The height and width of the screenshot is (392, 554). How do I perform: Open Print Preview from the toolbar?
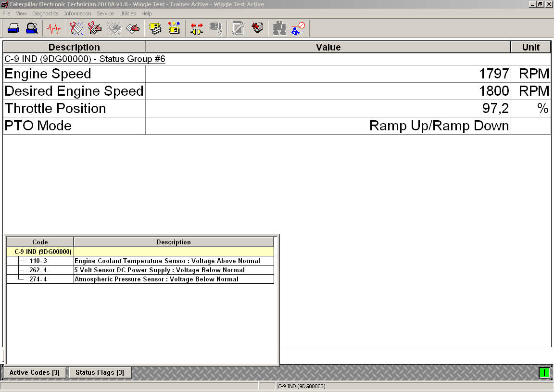tap(32, 28)
